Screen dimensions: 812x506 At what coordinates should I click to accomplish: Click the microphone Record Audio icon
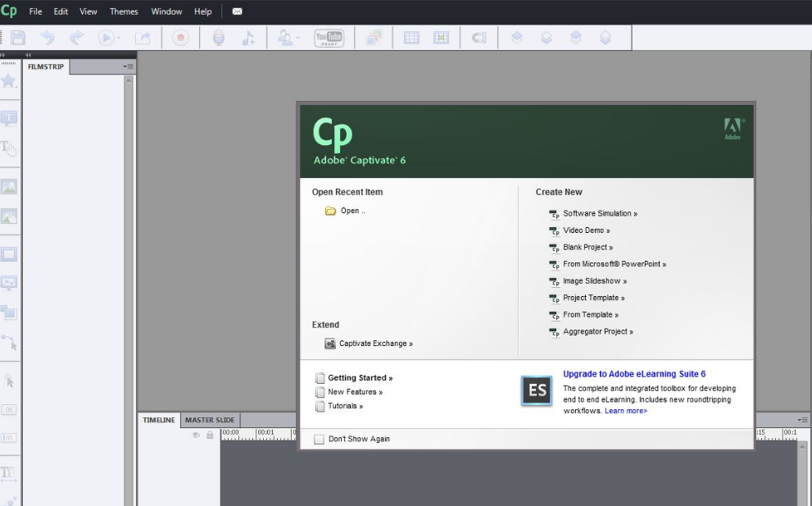point(218,38)
